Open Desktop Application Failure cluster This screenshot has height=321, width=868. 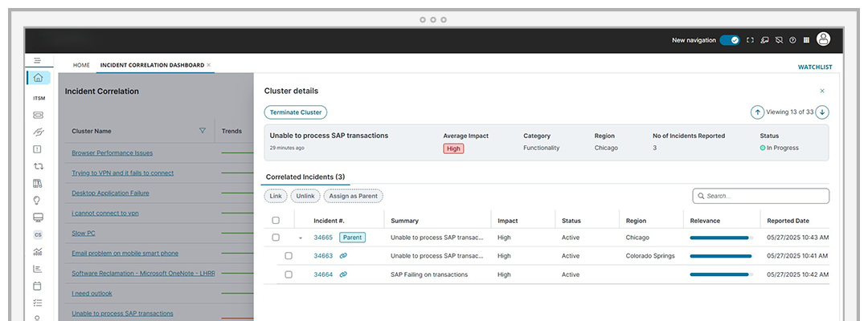click(110, 193)
